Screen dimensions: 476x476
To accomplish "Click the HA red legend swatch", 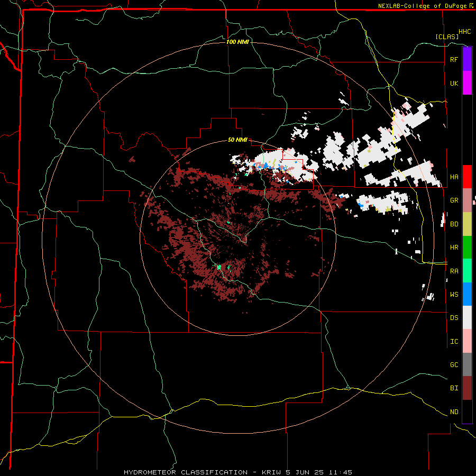I will click(467, 177).
